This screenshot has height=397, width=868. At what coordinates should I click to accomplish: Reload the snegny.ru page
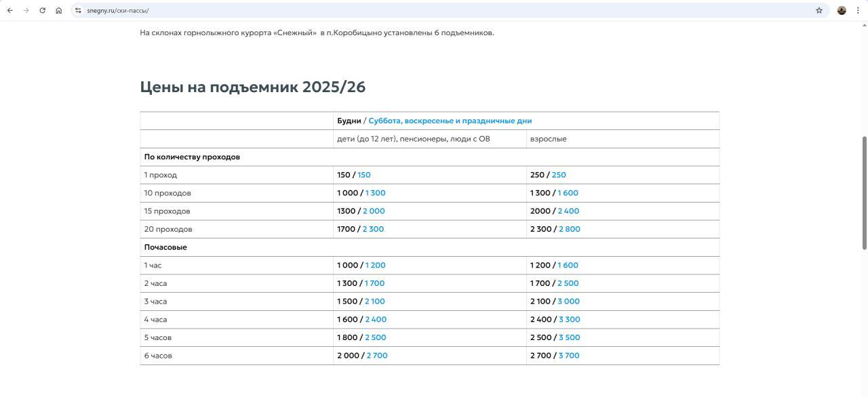42,10
